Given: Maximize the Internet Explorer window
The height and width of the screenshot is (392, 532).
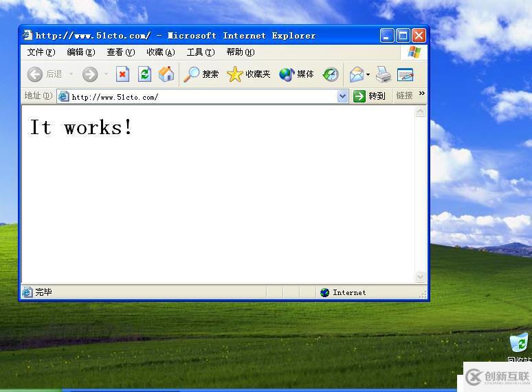Looking at the screenshot, I should (x=403, y=35).
